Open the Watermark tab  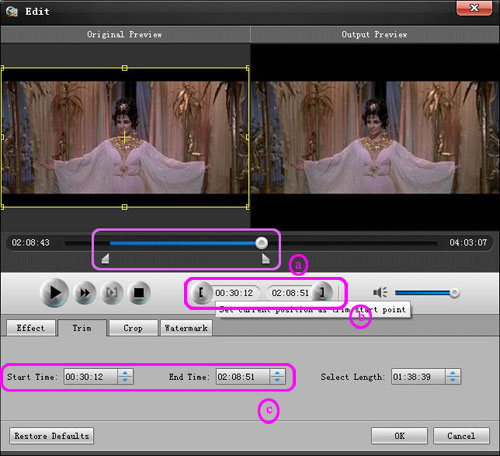(x=186, y=328)
